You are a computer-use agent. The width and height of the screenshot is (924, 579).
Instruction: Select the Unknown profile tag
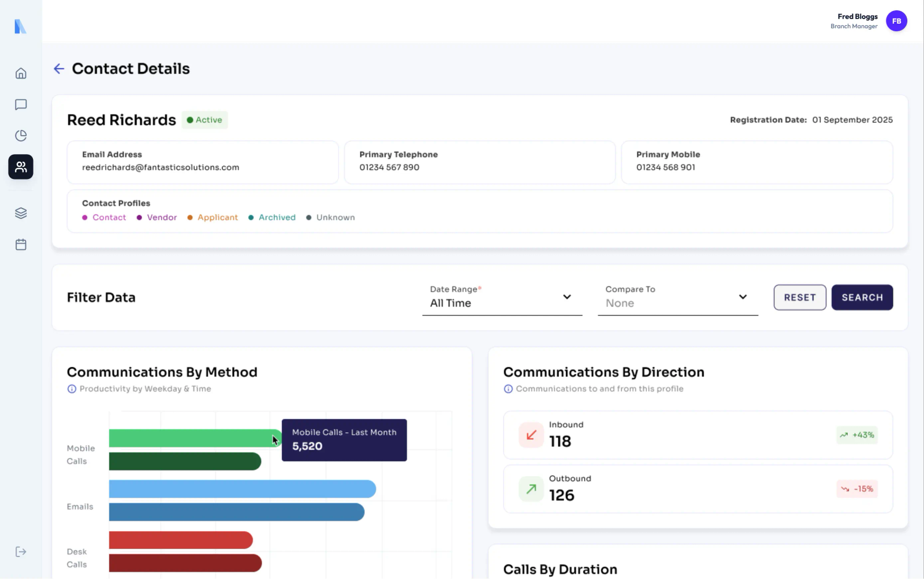(330, 218)
